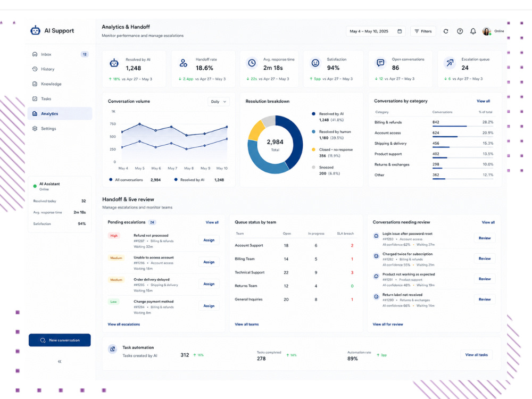The image size is (532, 399).
Task: View all conversations by category
Action: tap(483, 101)
